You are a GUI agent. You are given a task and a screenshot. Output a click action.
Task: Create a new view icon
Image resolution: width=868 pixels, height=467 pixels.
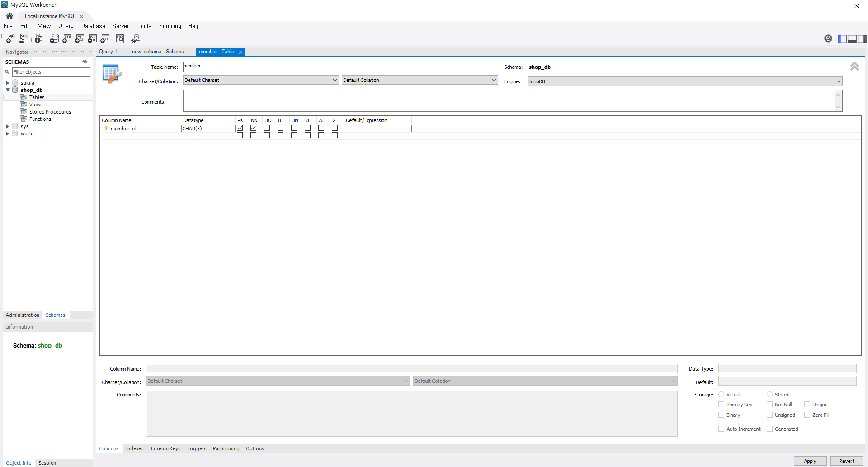click(80, 39)
